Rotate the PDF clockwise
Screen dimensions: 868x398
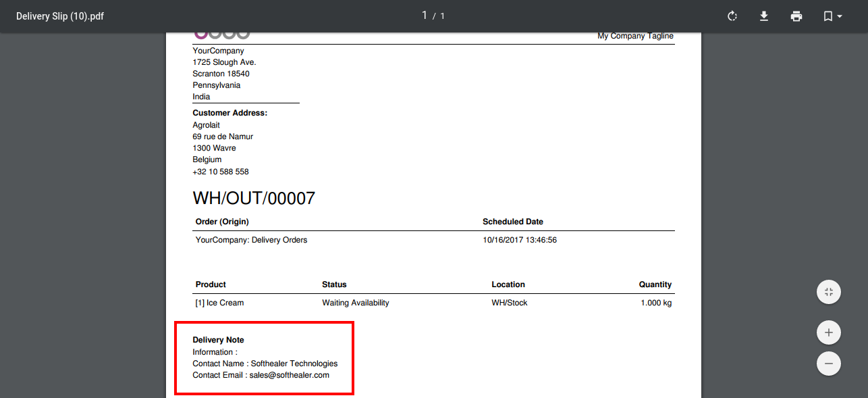732,16
